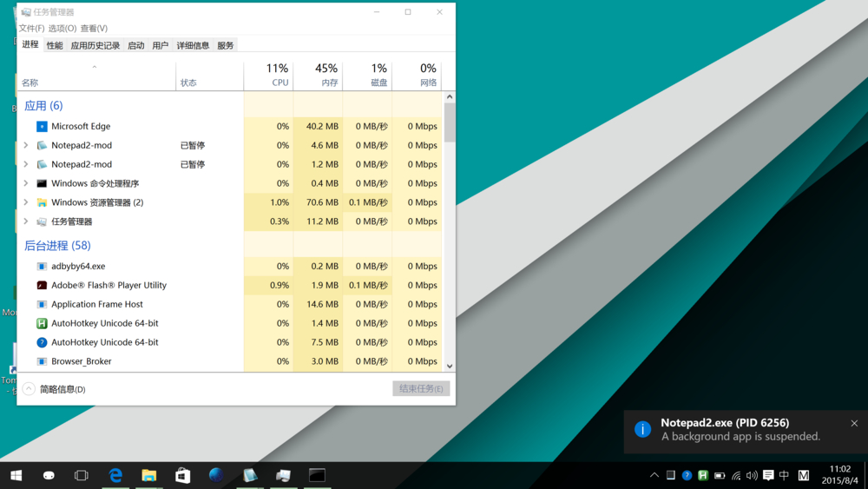Show hidden system tray icons
Viewport: 868px width, 489px height.
[x=654, y=475]
